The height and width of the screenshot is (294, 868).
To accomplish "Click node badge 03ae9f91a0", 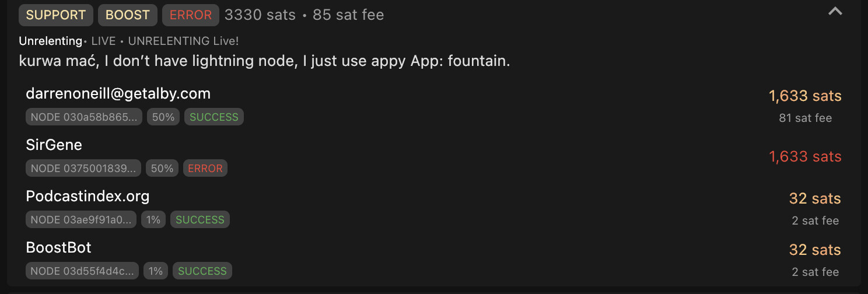I will (x=81, y=219).
